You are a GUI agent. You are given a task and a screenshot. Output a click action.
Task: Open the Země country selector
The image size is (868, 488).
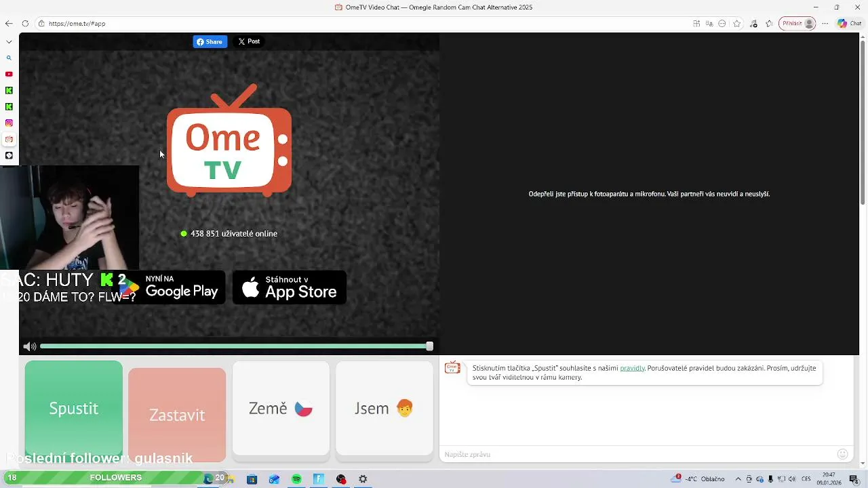tap(281, 408)
